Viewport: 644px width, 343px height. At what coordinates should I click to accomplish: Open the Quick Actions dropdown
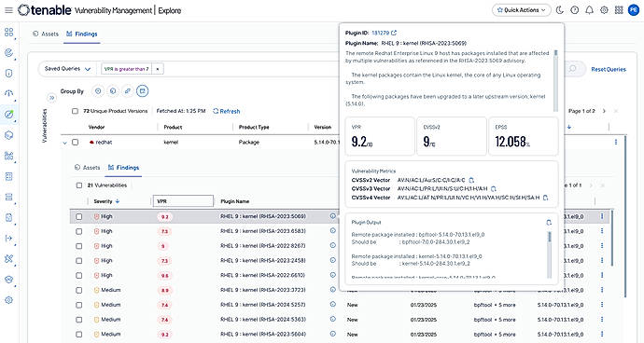pyautogui.click(x=521, y=10)
